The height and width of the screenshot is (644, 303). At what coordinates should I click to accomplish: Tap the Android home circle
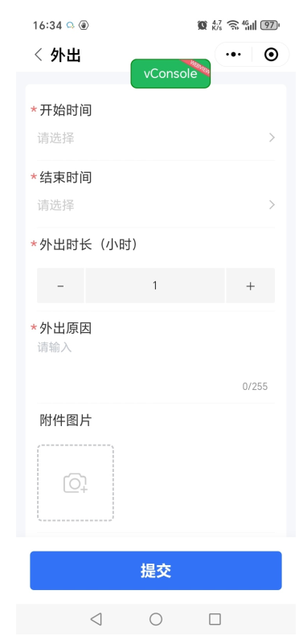point(156,619)
